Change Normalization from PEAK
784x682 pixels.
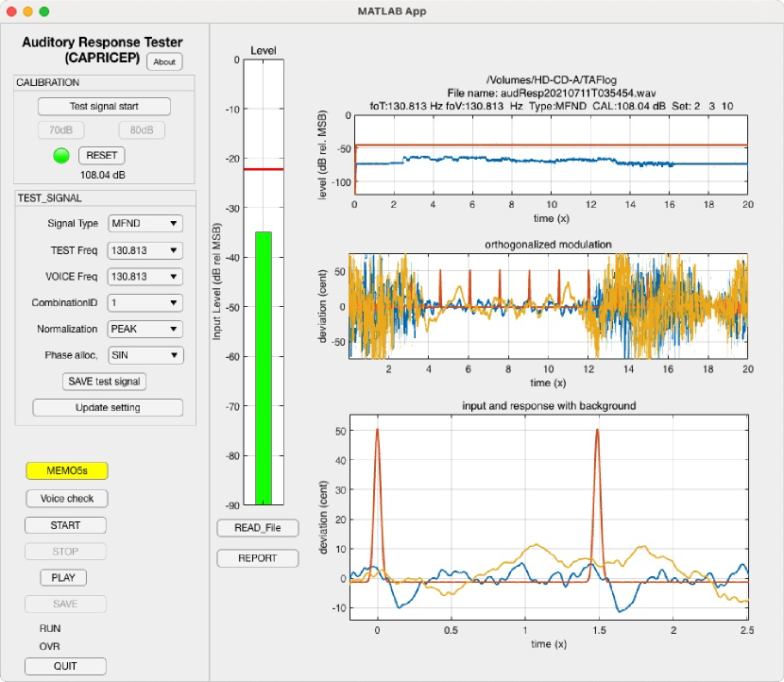(145, 330)
